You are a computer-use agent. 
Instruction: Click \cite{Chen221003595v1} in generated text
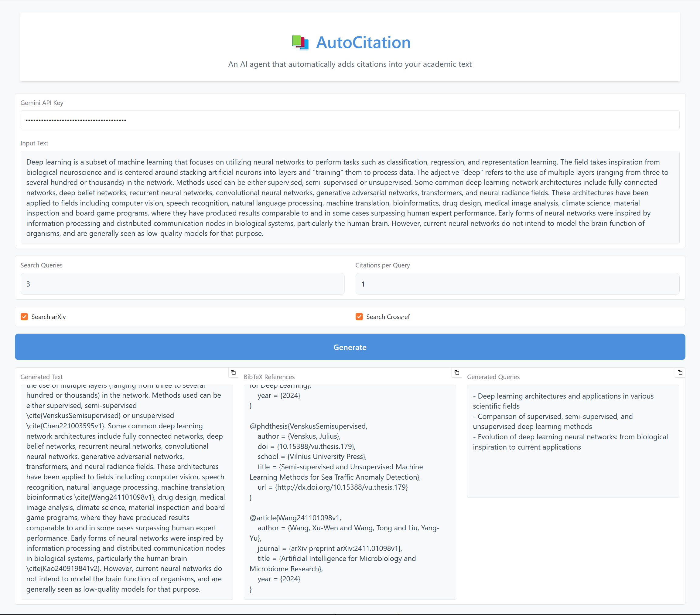tap(65, 426)
